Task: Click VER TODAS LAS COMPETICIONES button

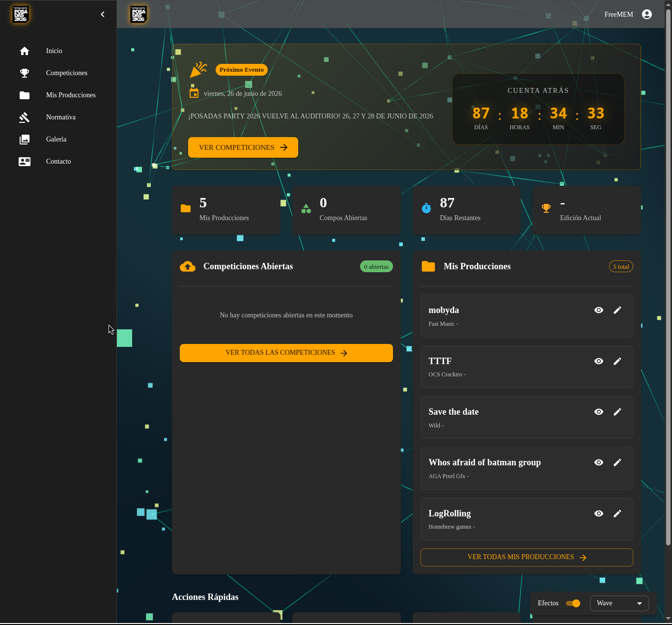Action: 286,353
